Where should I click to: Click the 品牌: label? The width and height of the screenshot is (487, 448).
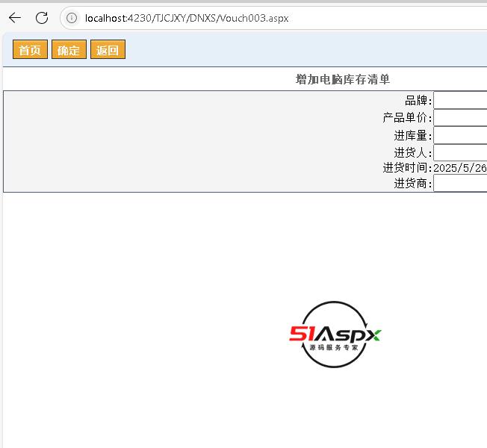[x=418, y=101]
